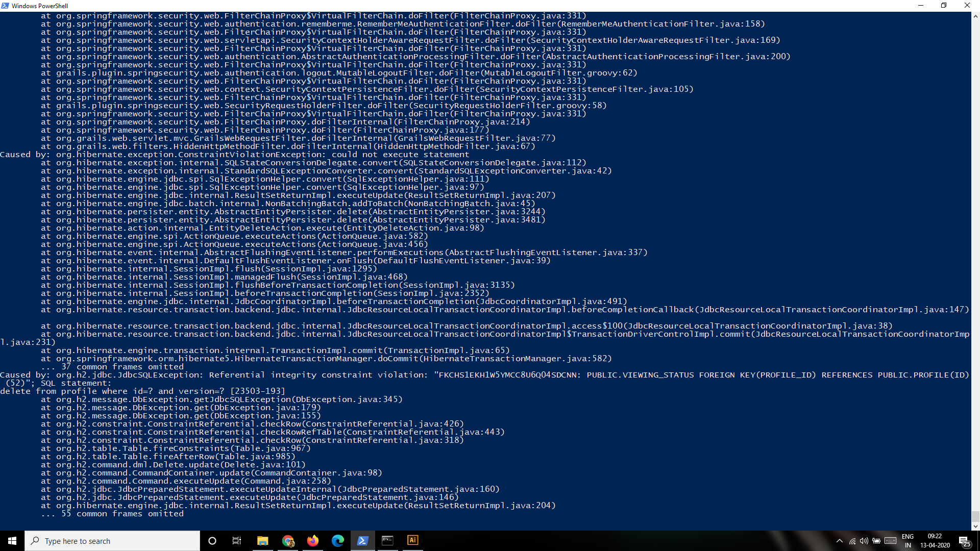Check Wi-Fi connection status
Screen dimensions: 980x551
coord(851,541)
